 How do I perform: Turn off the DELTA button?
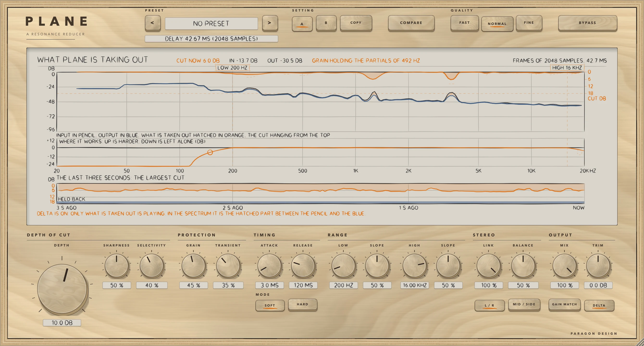coord(599,305)
